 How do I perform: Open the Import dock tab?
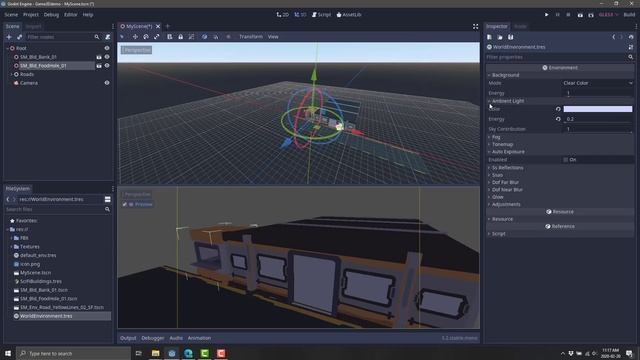[33, 27]
